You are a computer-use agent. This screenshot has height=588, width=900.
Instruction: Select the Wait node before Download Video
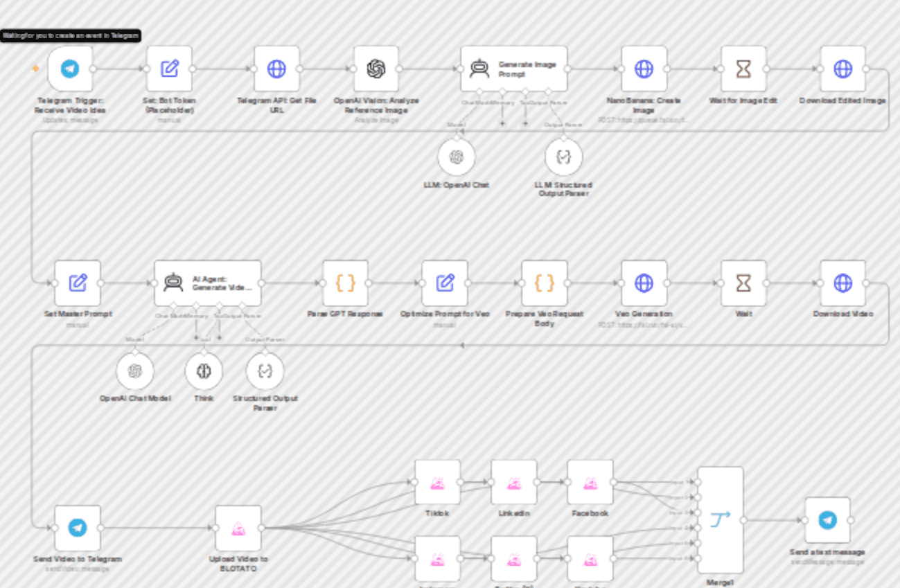coord(743,283)
